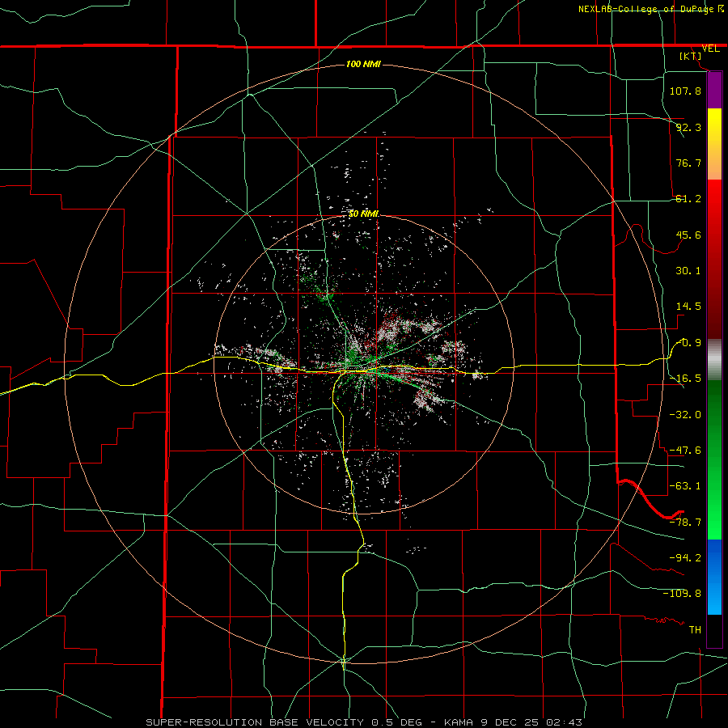Select the 14.5 velocity scale value
The height and width of the screenshot is (728, 728).
tap(688, 307)
